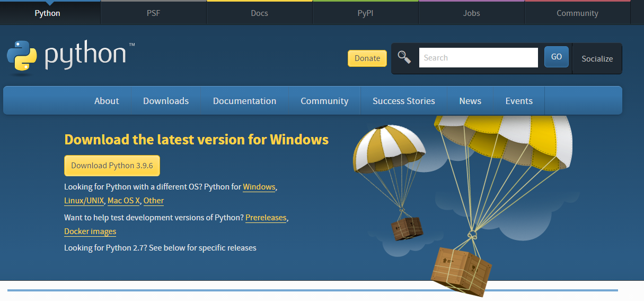Click Download Python 3.9.6 button
Image resolution: width=644 pixels, height=301 pixels.
[112, 166]
